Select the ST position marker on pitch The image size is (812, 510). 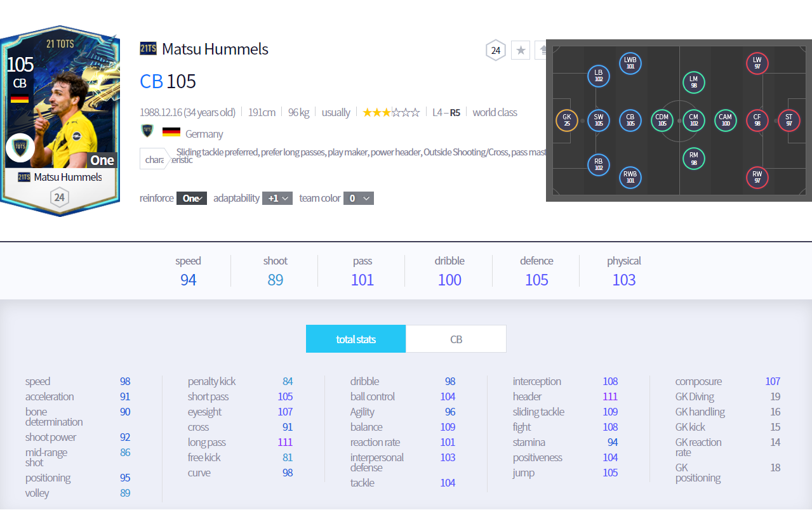(789, 120)
